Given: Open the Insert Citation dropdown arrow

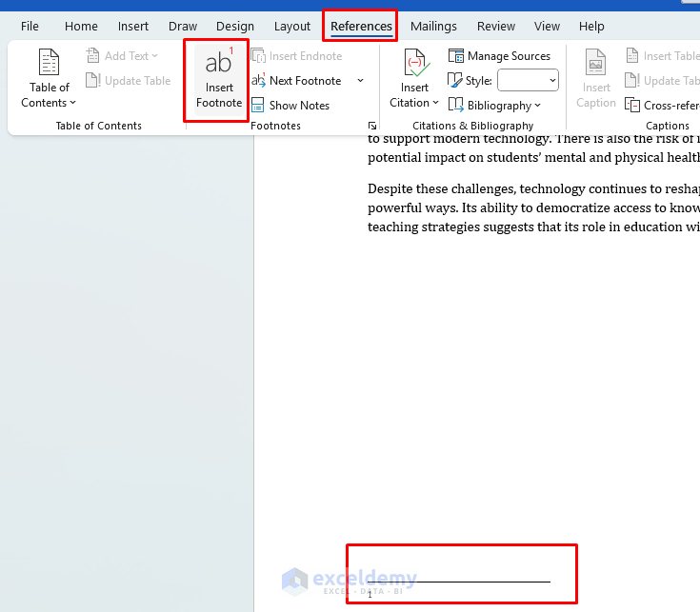Looking at the screenshot, I should pos(435,103).
